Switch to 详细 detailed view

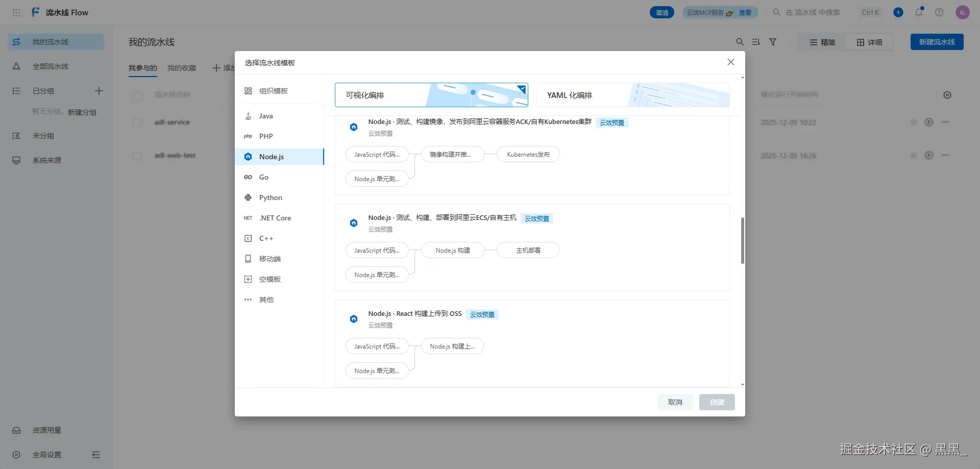tap(869, 42)
